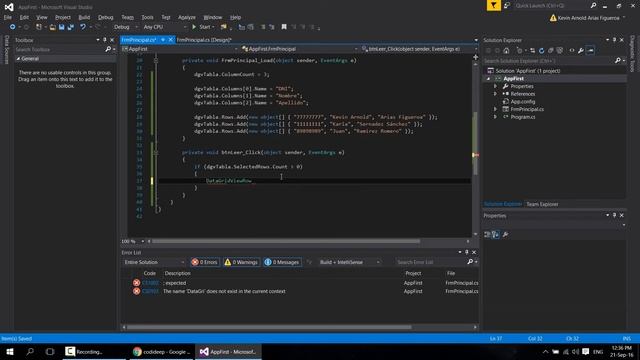Refresh Solution Explorer with the blue icon
Image resolution: width=640 pixels, height=360 pixels.
click(x=541, y=51)
